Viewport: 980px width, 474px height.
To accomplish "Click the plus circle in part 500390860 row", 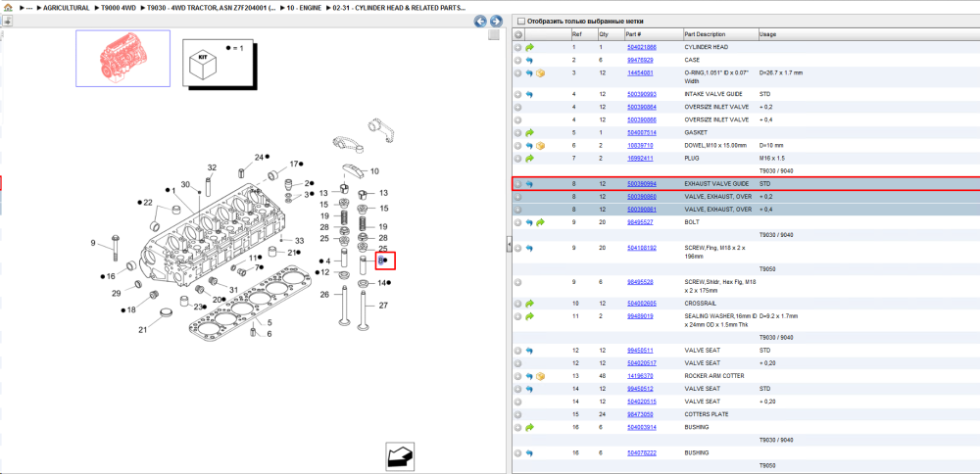I will tap(518, 197).
